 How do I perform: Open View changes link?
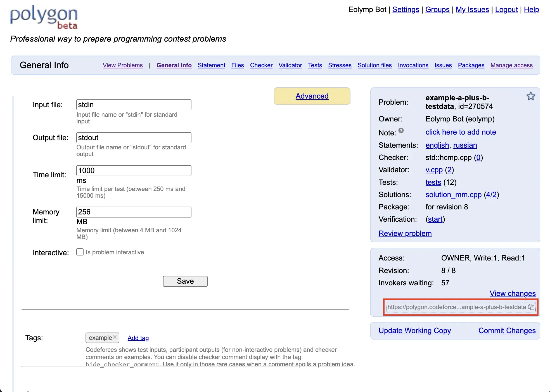pos(512,293)
